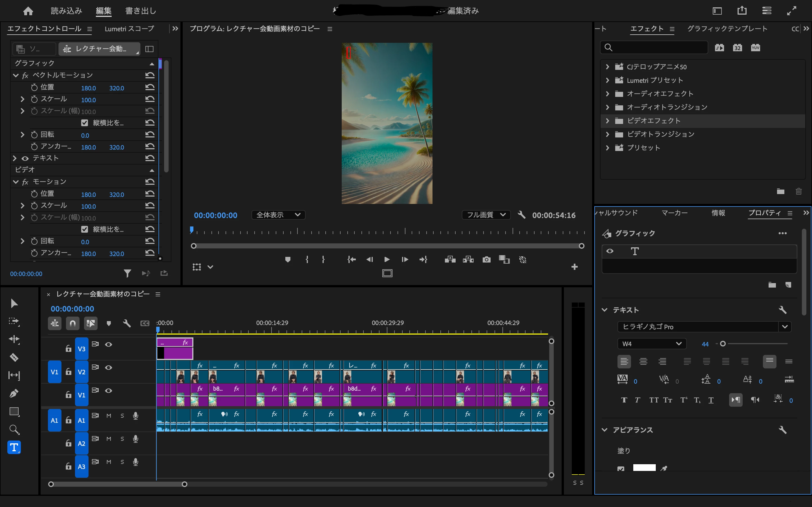Viewport: 812px width, 507px height.
Task: Toggle the timeline Snap magnet icon
Action: click(x=72, y=323)
